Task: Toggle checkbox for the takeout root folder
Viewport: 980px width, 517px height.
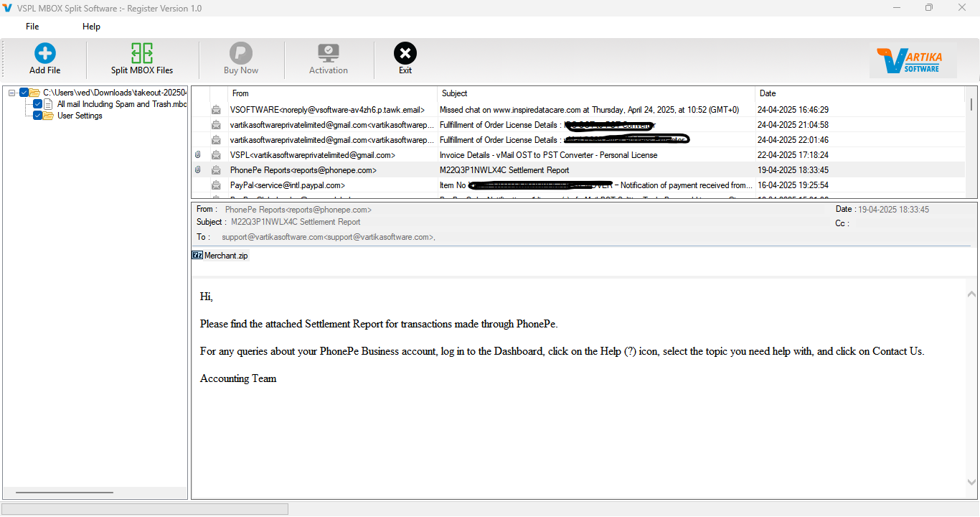Action: tap(24, 93)
